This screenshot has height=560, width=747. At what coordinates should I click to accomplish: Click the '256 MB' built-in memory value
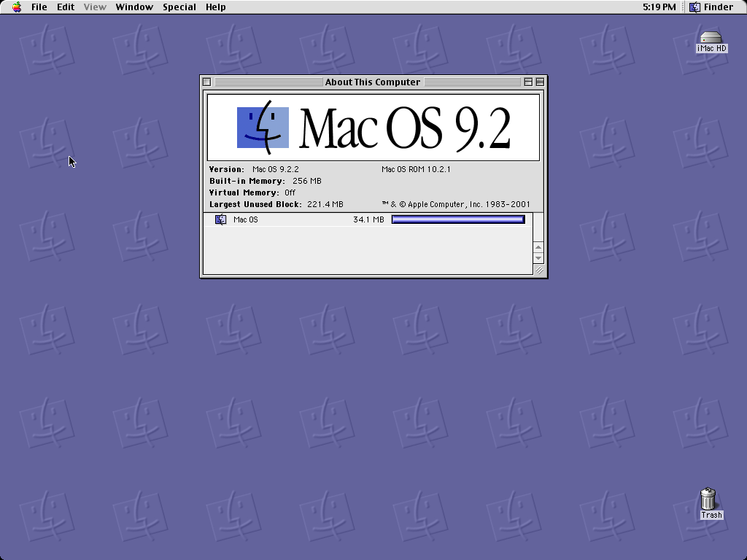tap(307, 181)
